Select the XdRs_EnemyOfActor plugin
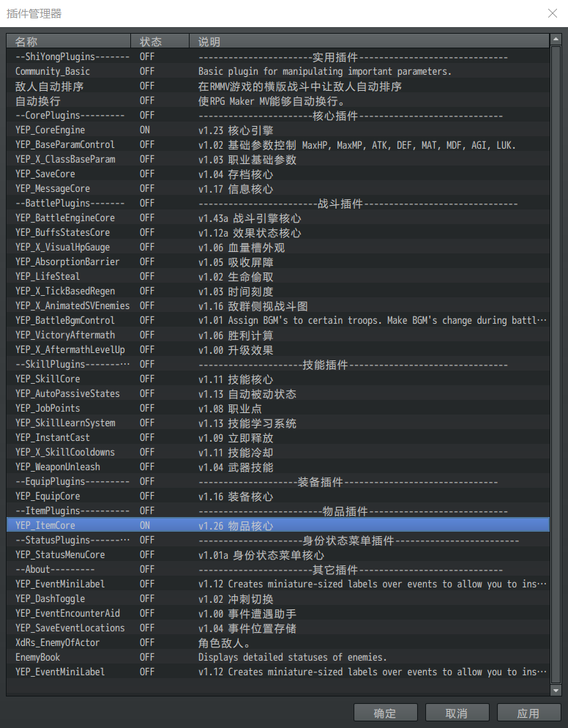This screenshot has width=568, height=728. [278, 642]
